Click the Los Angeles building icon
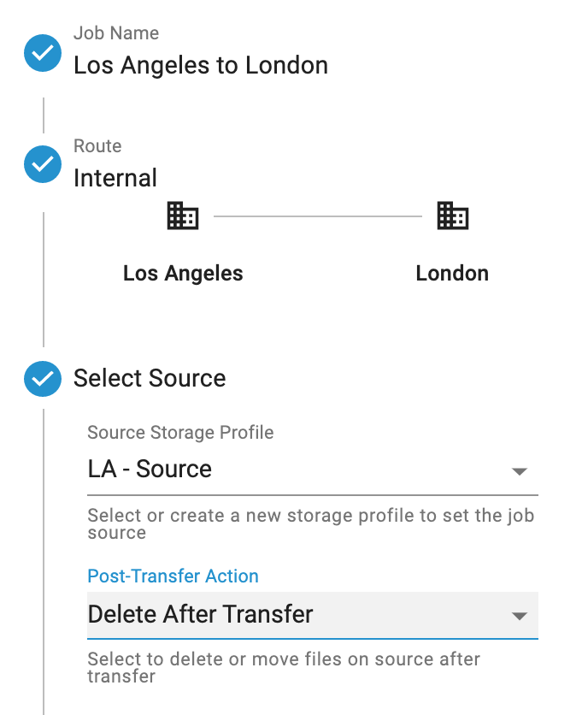The image size is (588, 715). pos(183,216)
